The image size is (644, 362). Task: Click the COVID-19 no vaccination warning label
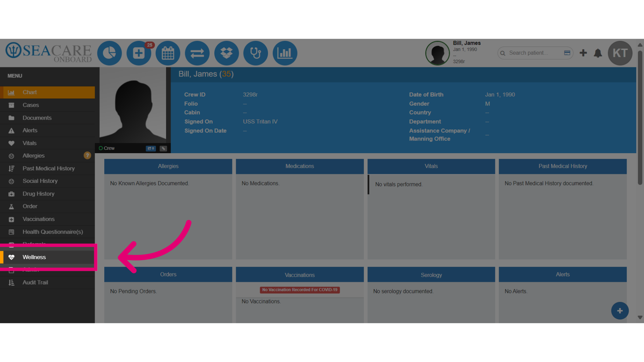click(x=300, y=290)
